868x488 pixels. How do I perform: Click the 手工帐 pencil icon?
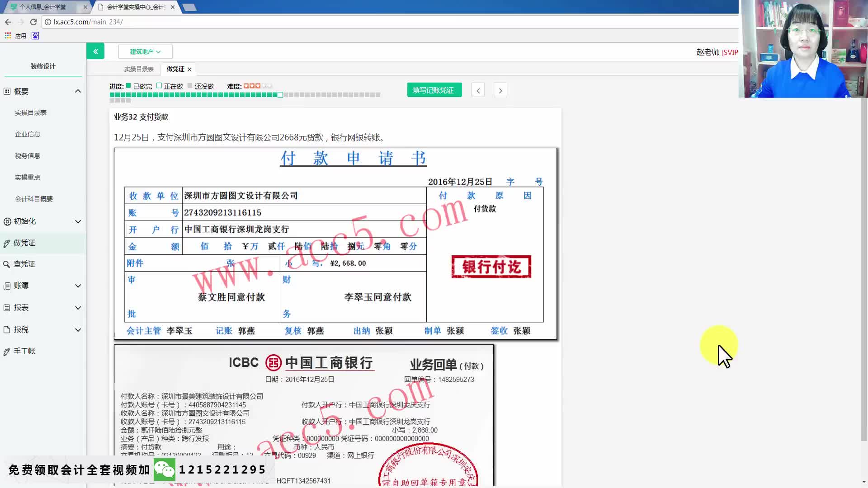(x=7, y=352)
